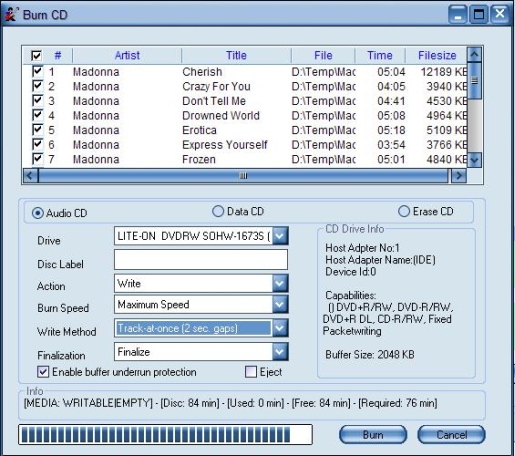The height and width of the screenshot is (456, 515).
Task: Minimize the Burn CD window
Action: tap(458, 14)
